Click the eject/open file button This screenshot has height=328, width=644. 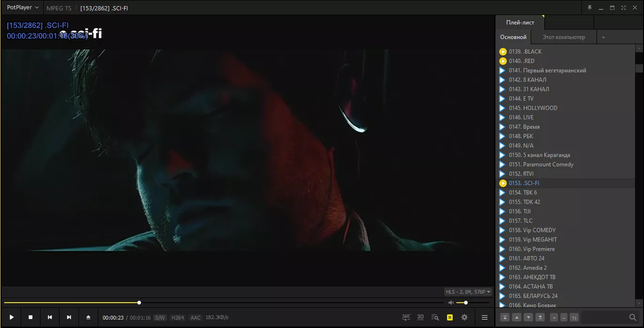[x=88, y=317]
